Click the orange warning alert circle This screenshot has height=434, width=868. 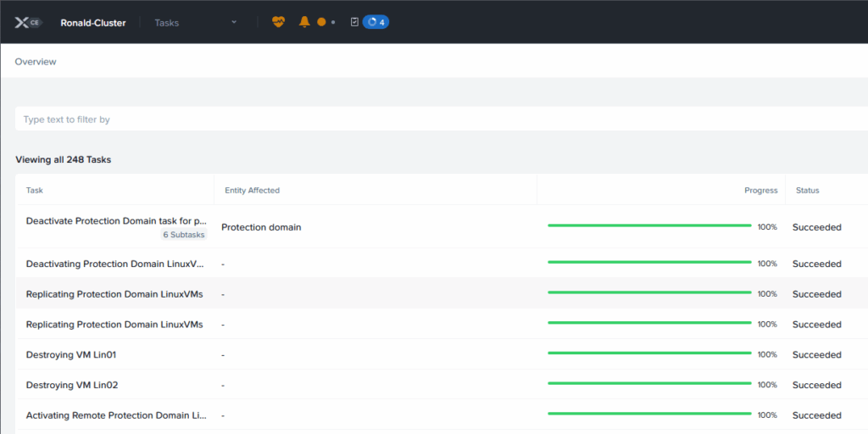point(321,22)
